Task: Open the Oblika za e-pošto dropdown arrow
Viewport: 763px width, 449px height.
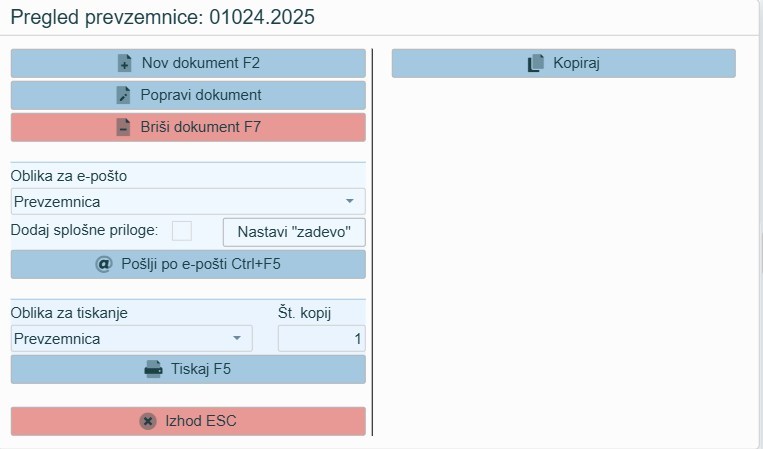Action: [x=349, y=201]
